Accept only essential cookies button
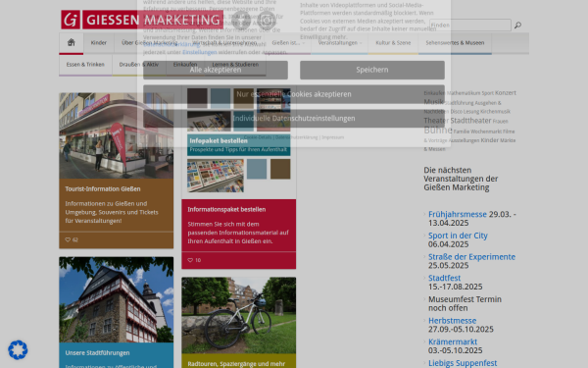The height and width of the screenshot is (368, 588). pos(294,94)
